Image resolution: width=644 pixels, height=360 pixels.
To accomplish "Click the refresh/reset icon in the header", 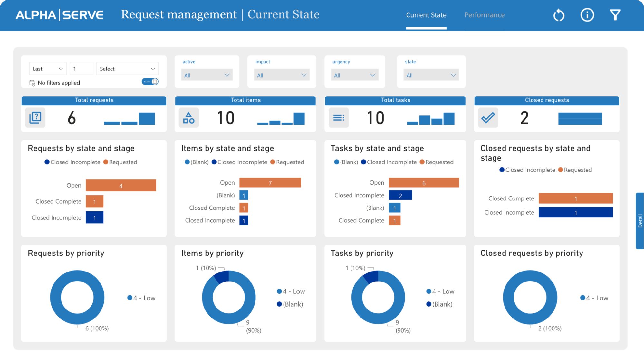I will (558, 15).
